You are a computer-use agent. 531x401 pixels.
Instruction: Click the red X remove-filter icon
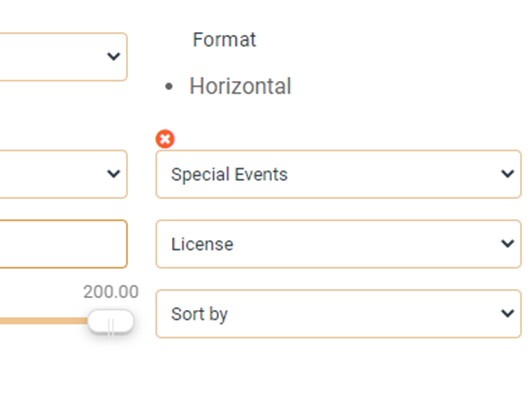[x=165, y=139]
